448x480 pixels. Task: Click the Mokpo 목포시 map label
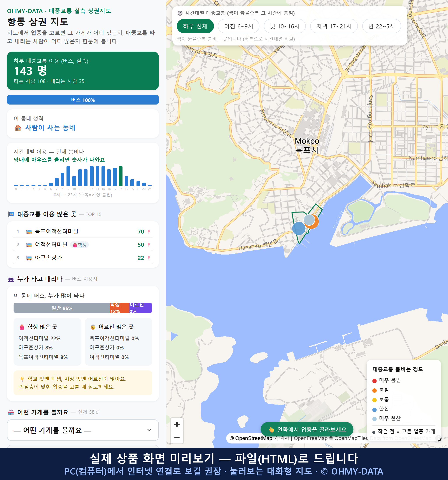(x=307, y=145)
